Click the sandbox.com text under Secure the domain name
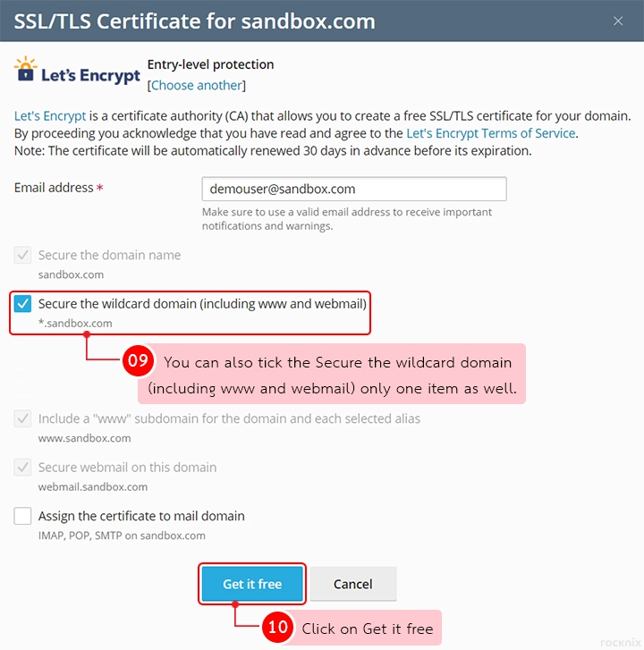The width and height of the screenshot is (644, 650). 71,274
